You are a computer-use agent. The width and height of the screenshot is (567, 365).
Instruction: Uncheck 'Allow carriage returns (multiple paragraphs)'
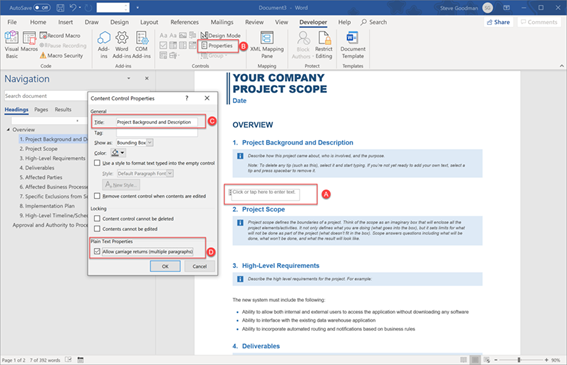[97, 251]
